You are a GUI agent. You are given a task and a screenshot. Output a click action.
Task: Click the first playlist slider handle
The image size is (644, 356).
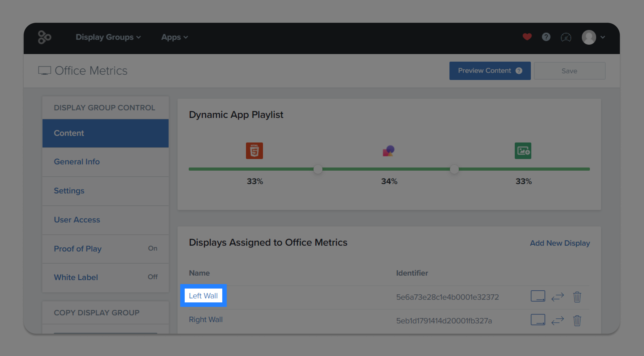(x=318, y=169)
